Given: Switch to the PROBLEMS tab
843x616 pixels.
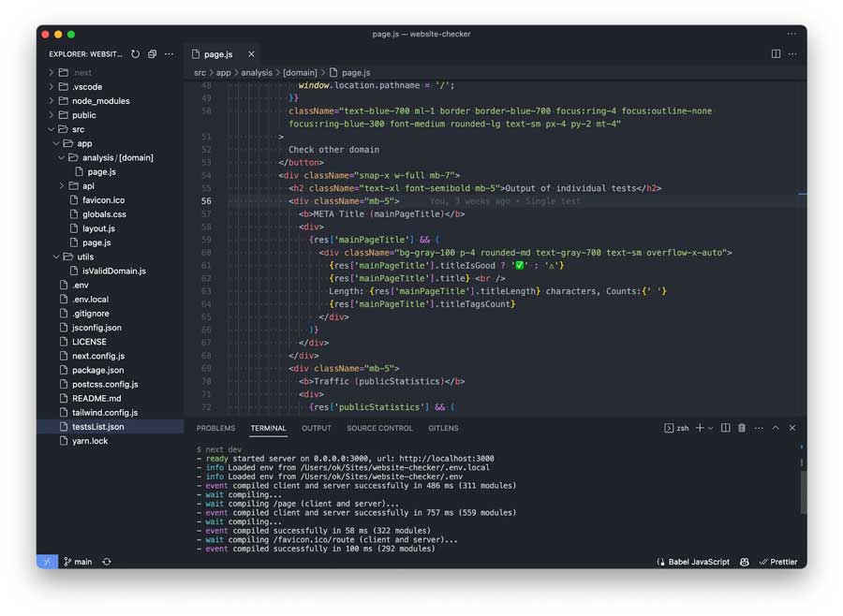Looking at the screenshot, I should tap(215, 428).
